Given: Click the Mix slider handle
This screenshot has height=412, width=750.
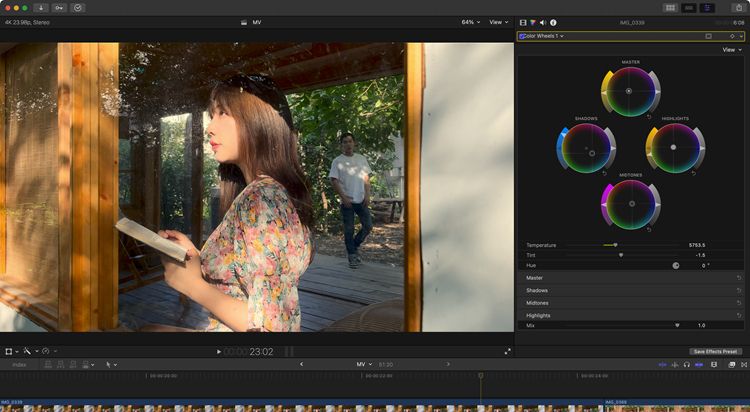Looking at the screenshot, I should (x=677, y=325).
